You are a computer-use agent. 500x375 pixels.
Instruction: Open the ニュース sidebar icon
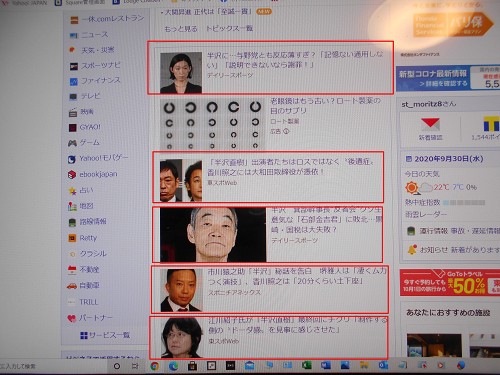point(73,35)
